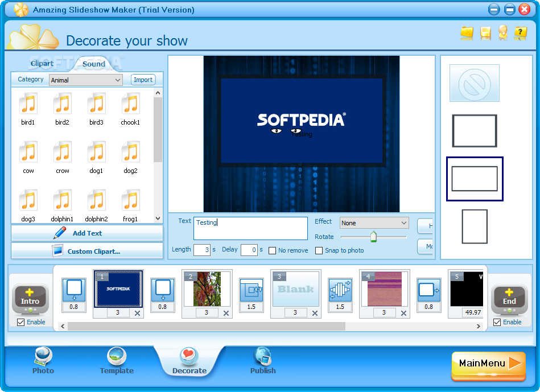The width and height of the screenshot is (540, 392).
Task: Go to the Template step
Action: click(x=117, y=361)
